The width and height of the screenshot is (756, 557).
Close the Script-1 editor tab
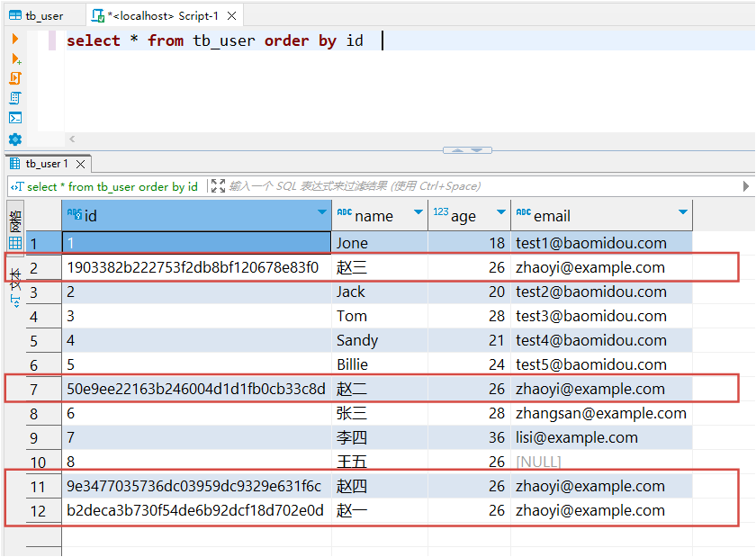tap(232, 16)
